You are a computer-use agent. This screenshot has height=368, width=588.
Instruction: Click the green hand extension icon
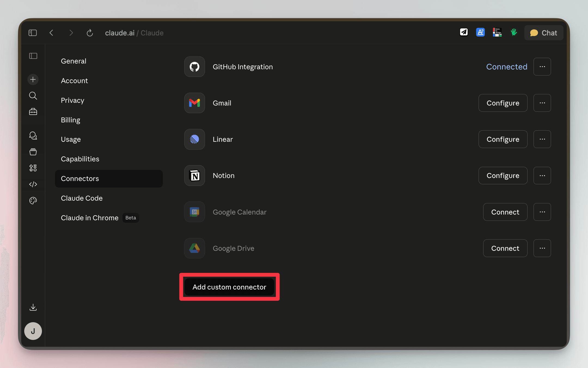(x=514, y=32)
